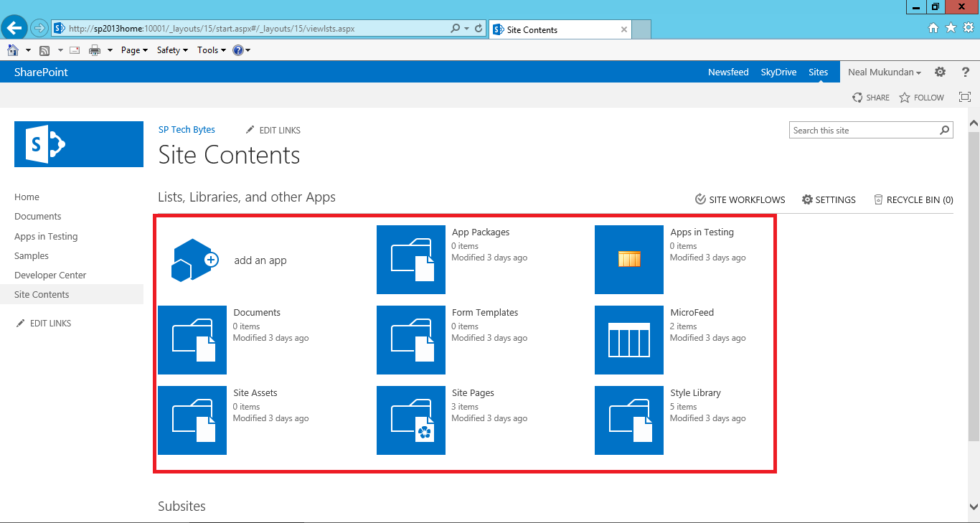
Task: Open the Neal Mukundan user menu
Action: coord(884,72)
